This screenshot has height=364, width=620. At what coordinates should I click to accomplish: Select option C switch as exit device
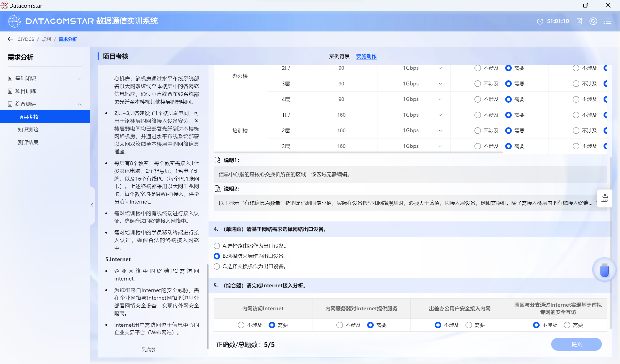coord(217,266)
